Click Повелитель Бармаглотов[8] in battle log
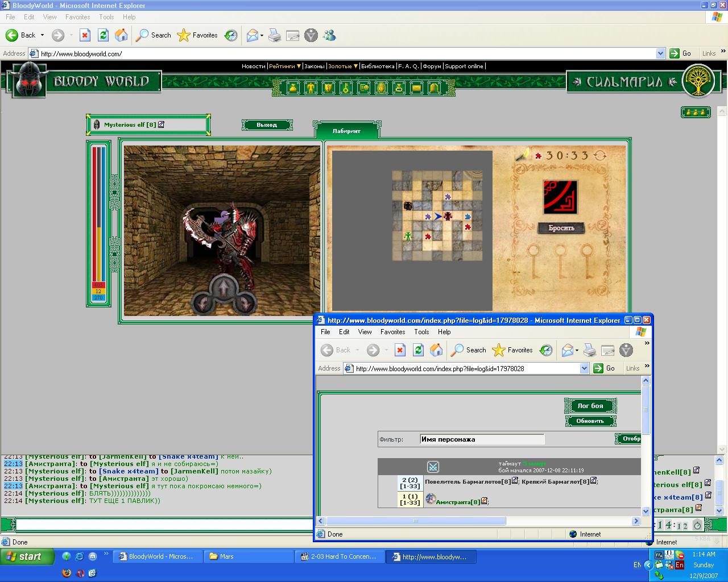 (x=468, y=481)
